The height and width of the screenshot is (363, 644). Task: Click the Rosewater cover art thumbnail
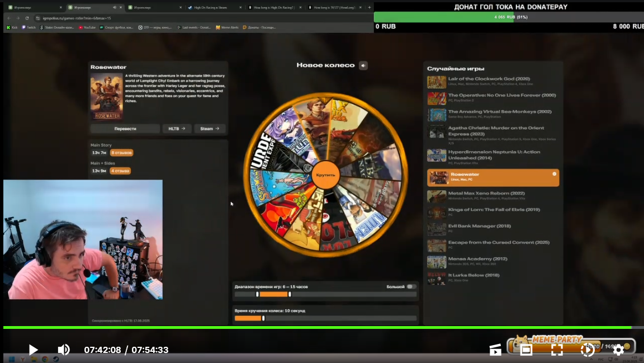pyautogui.click(x=106, y=97)
